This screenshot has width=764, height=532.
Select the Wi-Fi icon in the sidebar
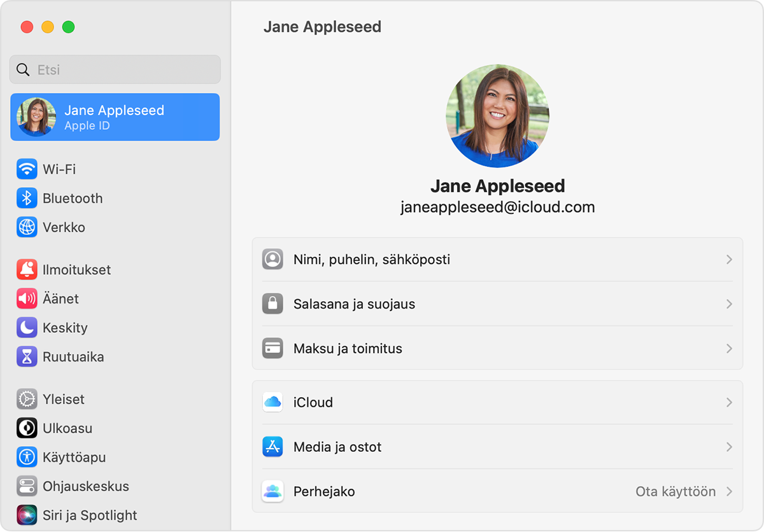(x=26, y=169)
